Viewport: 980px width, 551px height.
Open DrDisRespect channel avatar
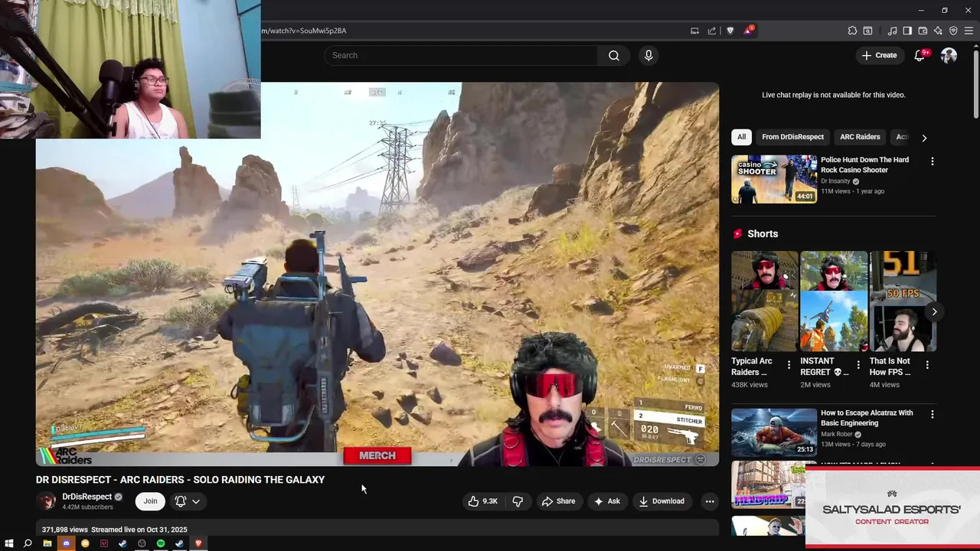[47, 501]
